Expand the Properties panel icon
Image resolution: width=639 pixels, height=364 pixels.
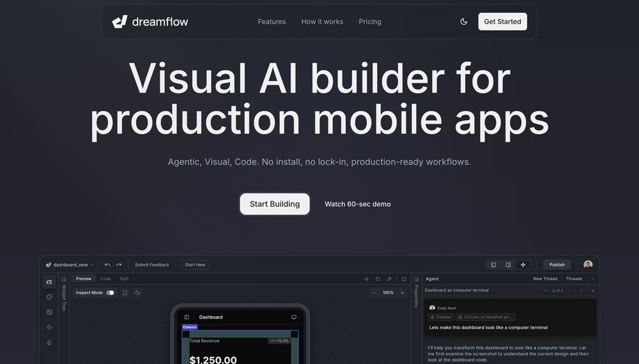pos(416,279)
